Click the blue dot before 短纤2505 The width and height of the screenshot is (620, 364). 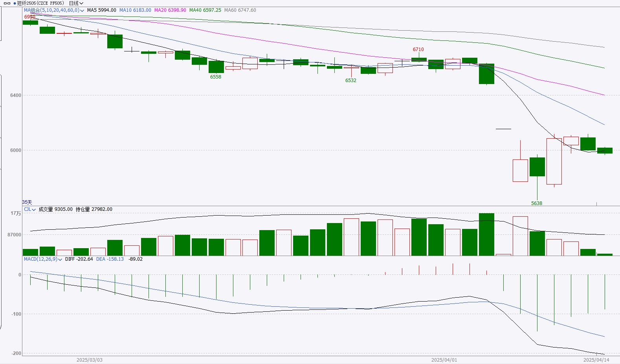(x=15, y=3)
